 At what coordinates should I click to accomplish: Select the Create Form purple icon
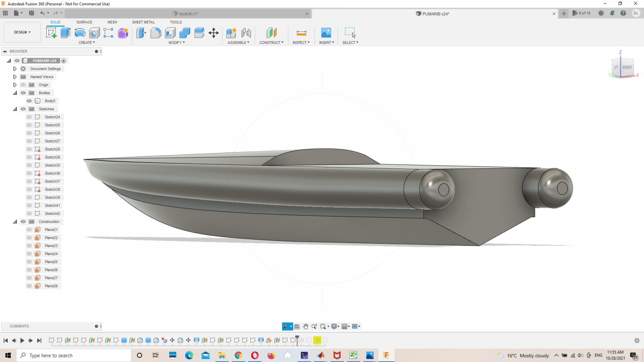(123, 33)
